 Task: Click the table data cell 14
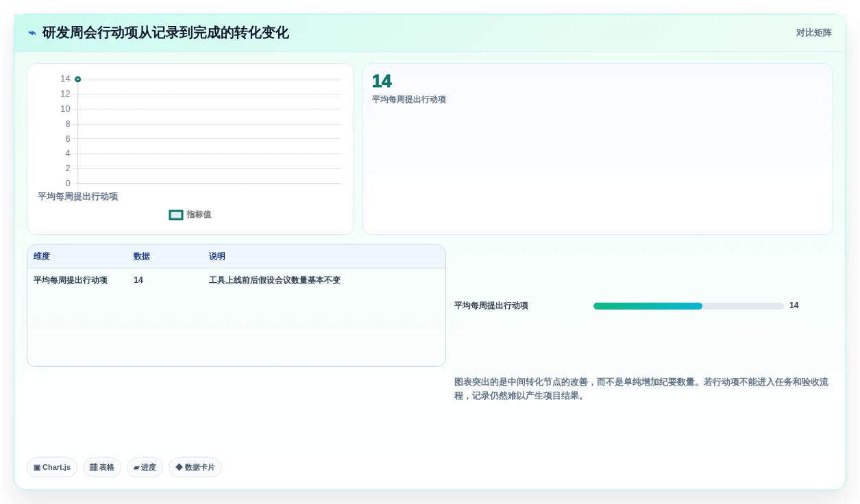[x=138, y=280]
